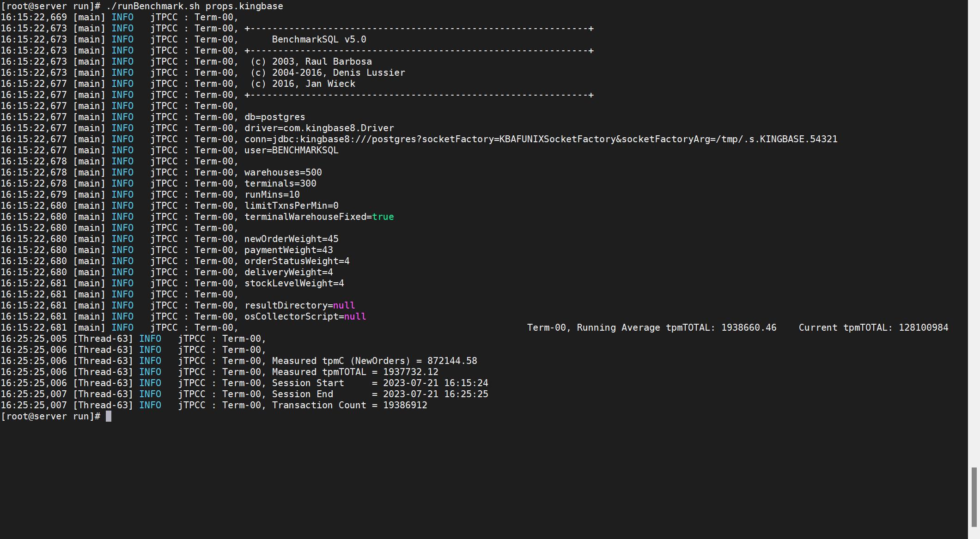The height and width of the screenshot is (539, 980).
Task: Click the Transaction Count value 19386912
Action: tap(405, 405)
